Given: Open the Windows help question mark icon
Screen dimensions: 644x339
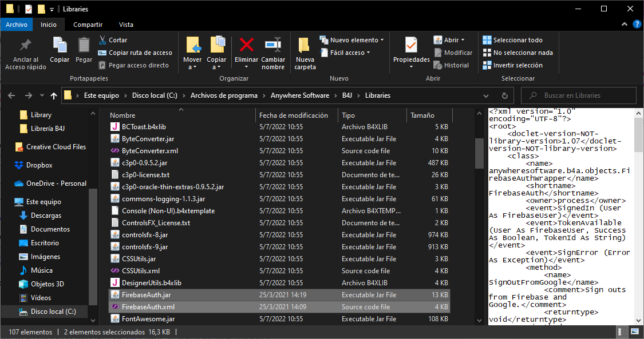Looking at the screenshot, I should pos(638,25).
